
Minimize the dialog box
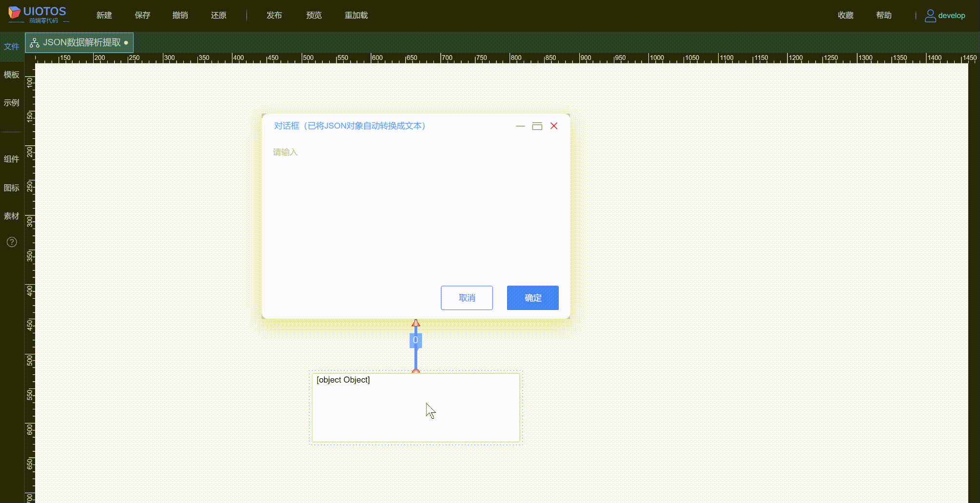(520, 126)
